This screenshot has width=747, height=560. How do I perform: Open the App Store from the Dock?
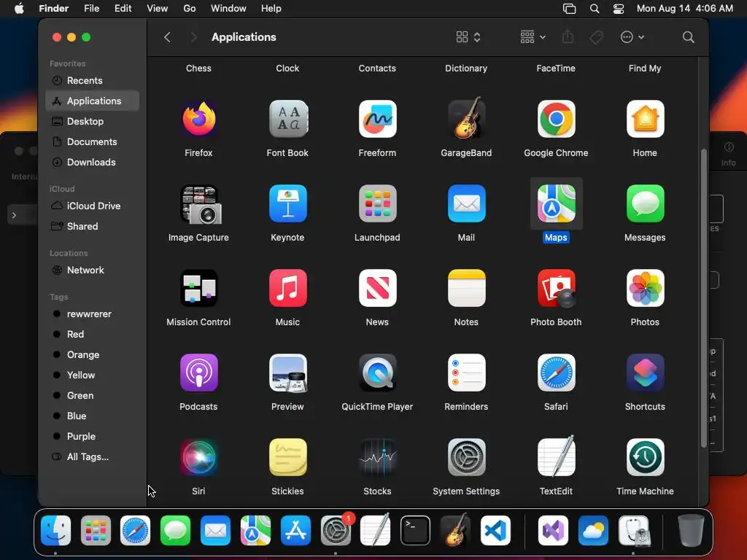[x=295, y=531]
